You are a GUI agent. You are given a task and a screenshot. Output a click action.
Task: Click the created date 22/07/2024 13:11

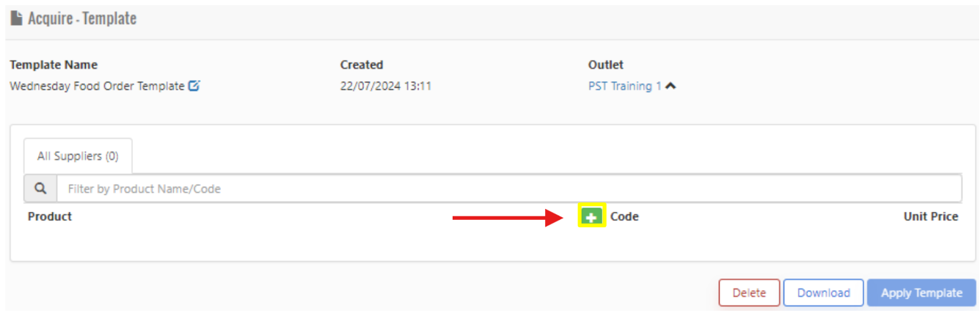tap(386, 86)
